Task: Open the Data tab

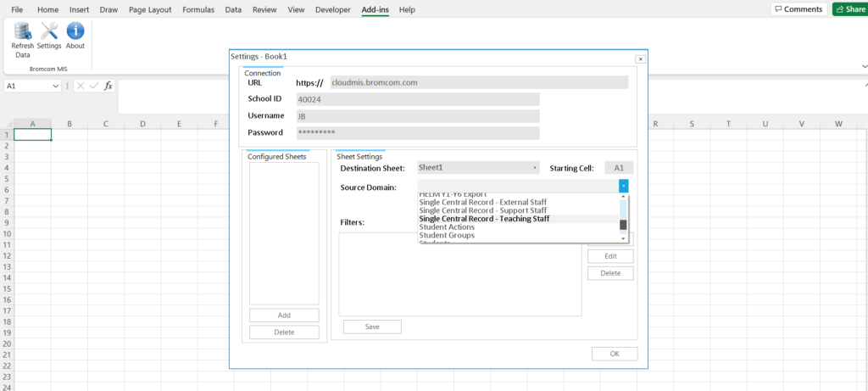Action: tap(233, 9)
